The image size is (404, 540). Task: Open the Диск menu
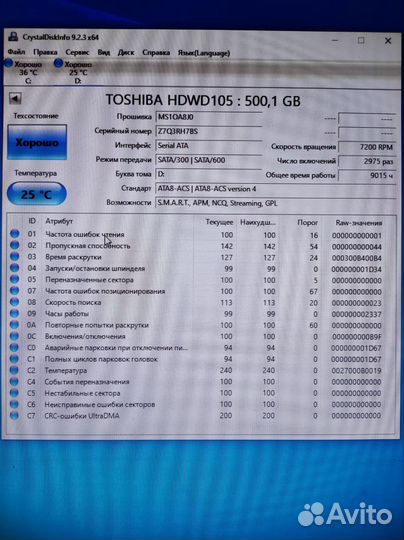[126, 53]
